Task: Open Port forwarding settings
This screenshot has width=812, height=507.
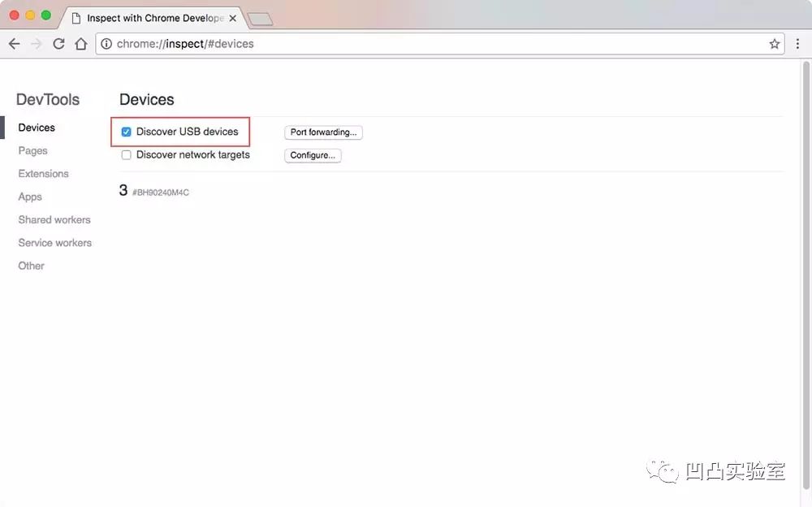Action: [x=323, y=132]
